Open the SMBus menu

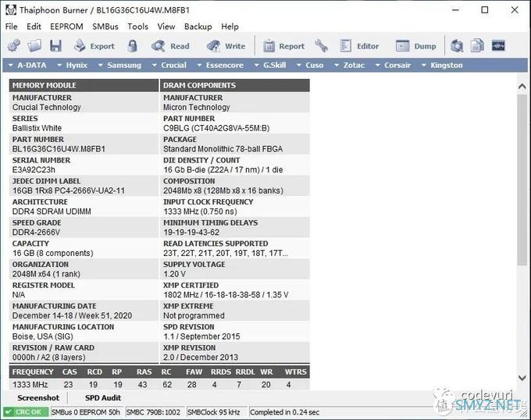105,27
